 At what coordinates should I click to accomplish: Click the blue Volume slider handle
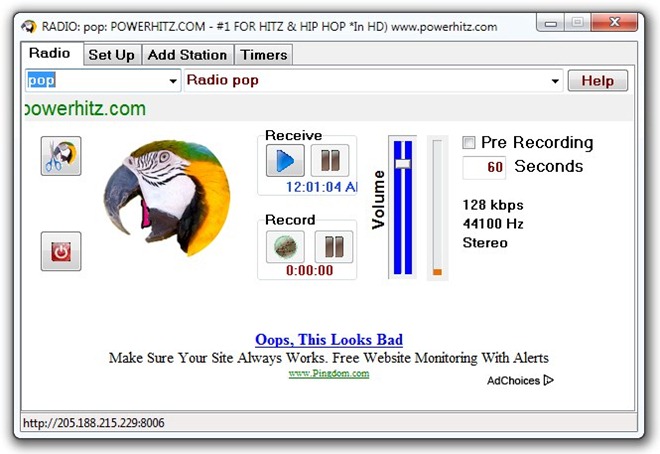(x=403, y=164)
